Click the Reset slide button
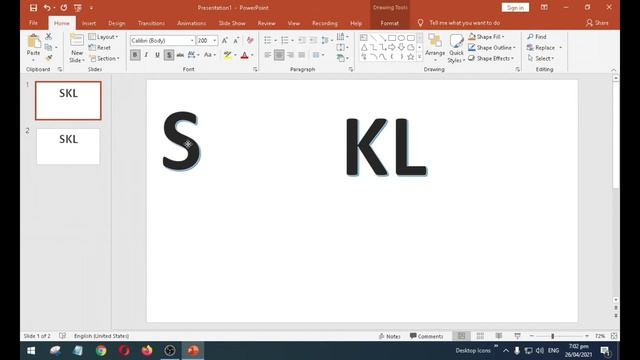Image resolution: width=640 pixels, height=360 pixels. (100, 47)
